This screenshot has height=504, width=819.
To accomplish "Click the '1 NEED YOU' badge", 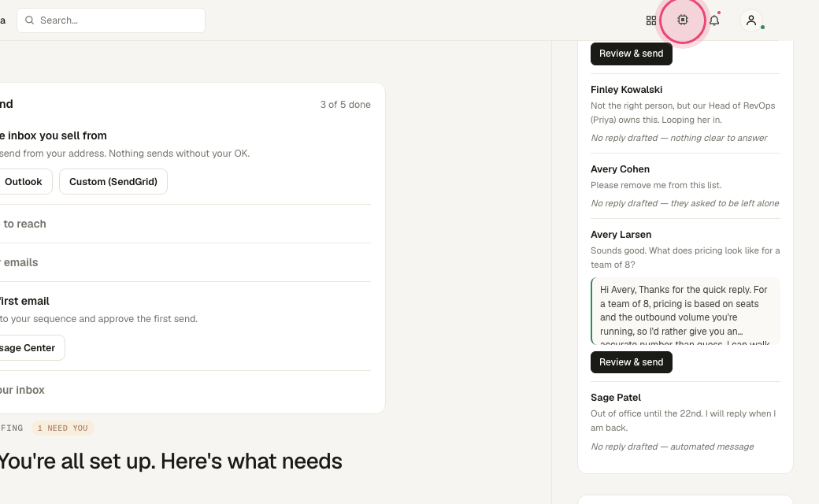I will tap(63, 428).
